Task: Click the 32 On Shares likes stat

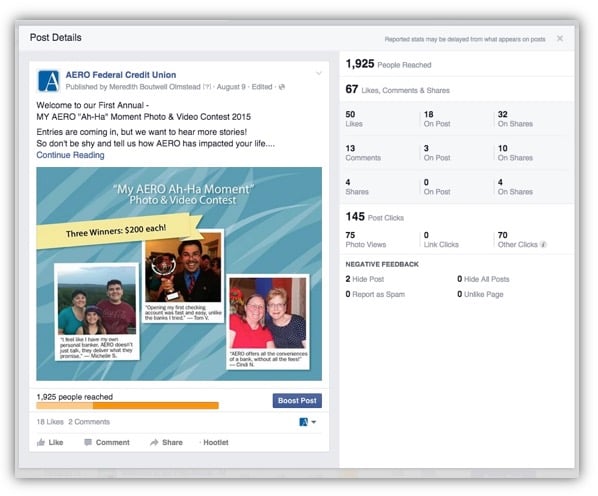Action: (x=515, y=119)
